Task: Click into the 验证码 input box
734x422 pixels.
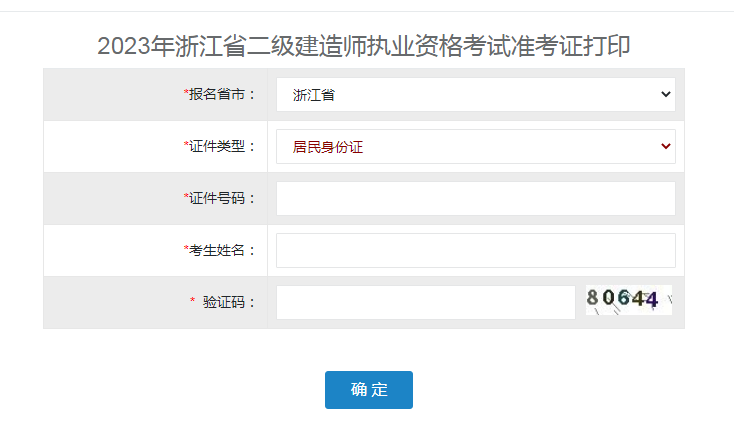Action: coord(426,303)
